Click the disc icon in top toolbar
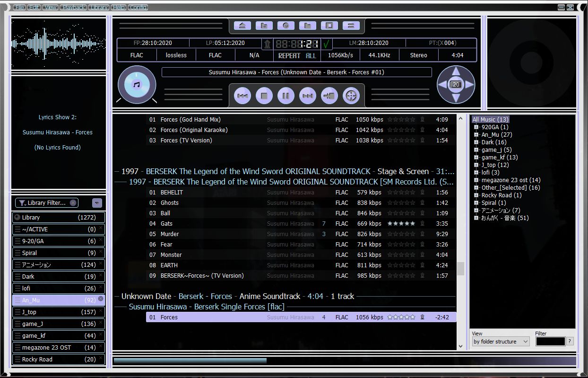The height and width of the screenshot is (378, 588). (286, 26)
